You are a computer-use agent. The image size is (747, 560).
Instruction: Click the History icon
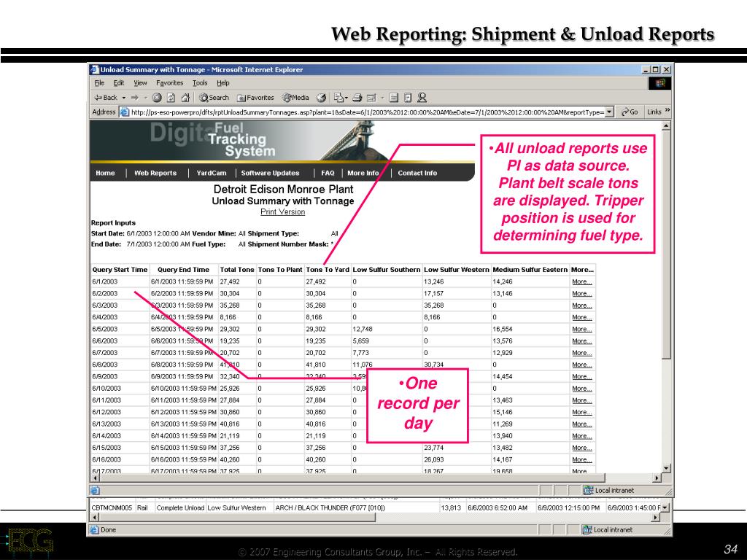coord(322,98)
